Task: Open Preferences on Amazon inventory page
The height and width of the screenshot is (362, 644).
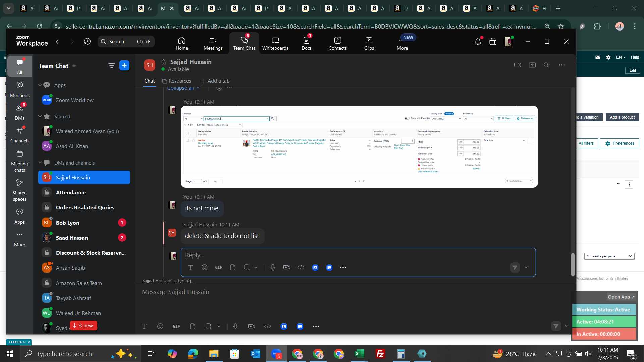Action: pyautogui.click(x=620, y=143)
